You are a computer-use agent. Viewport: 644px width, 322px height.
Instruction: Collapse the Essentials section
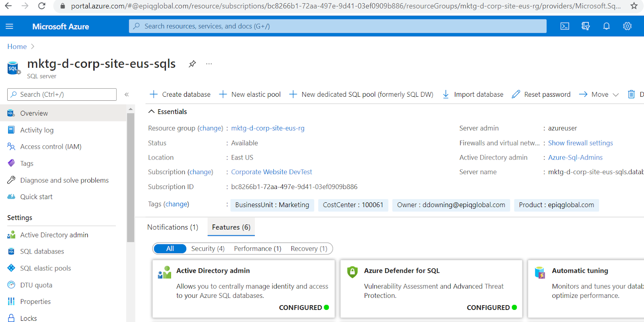point(167,112)
